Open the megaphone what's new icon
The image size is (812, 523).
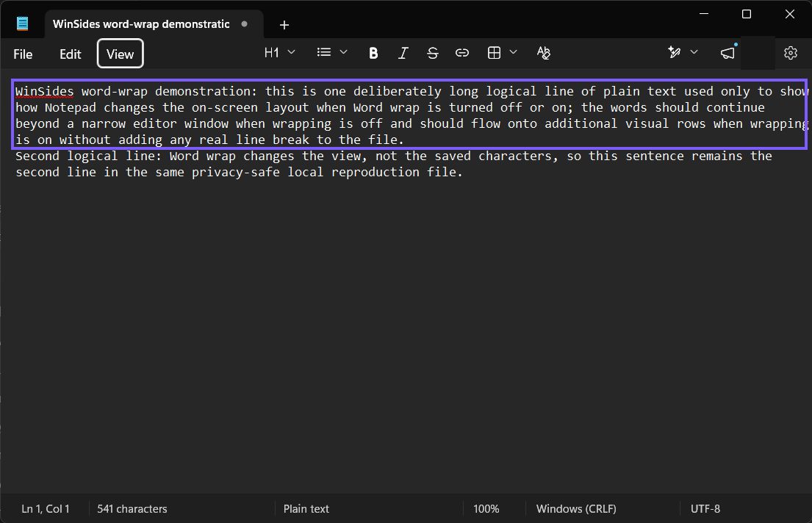click(727, 53)
